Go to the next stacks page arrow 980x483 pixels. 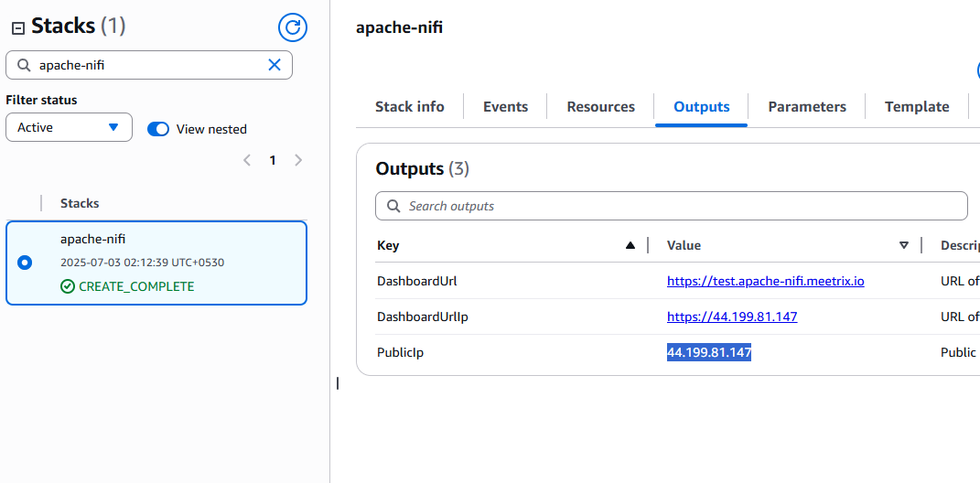pos(298,161)
